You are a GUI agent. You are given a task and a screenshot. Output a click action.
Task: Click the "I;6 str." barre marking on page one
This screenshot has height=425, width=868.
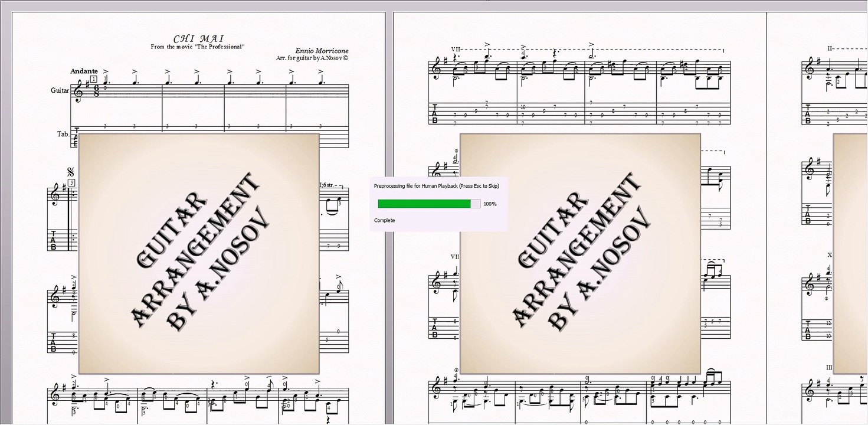coord(328,185)
